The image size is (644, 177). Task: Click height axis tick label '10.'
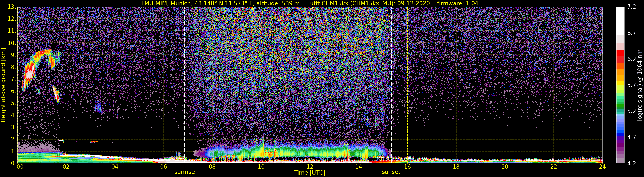[12, 43]
